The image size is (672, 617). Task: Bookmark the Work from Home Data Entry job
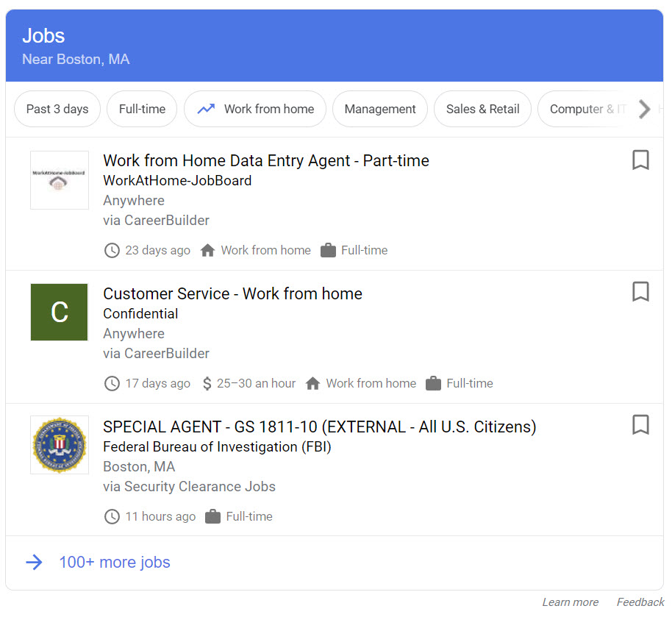click(x=640, y=160)
